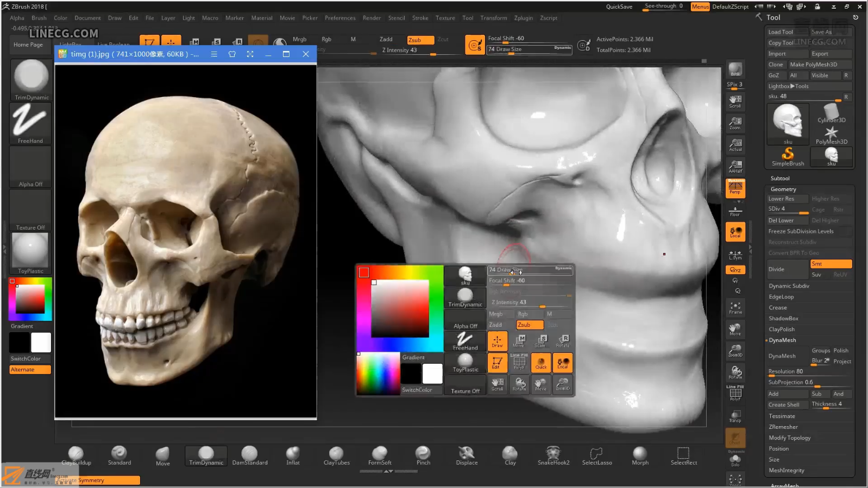Select the Clay brush
Screen dimensions: 868x488
pyautogui.click(x=510, y=456)
